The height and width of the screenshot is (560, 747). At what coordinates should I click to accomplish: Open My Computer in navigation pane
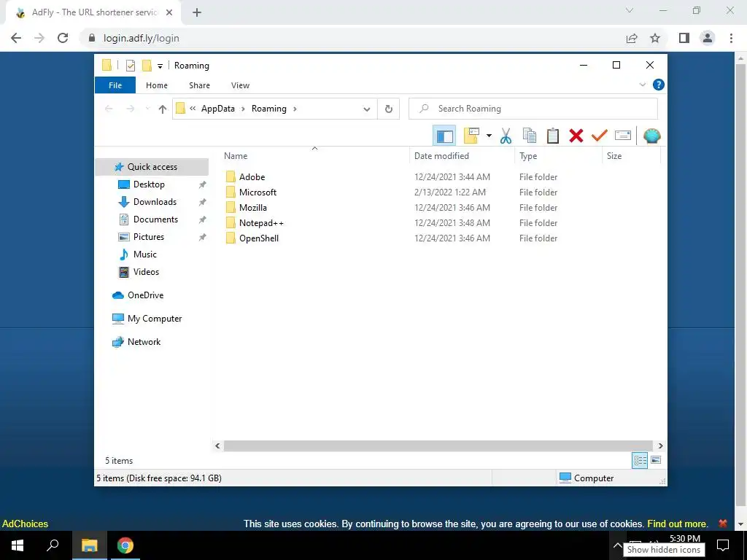coord(155,319)
